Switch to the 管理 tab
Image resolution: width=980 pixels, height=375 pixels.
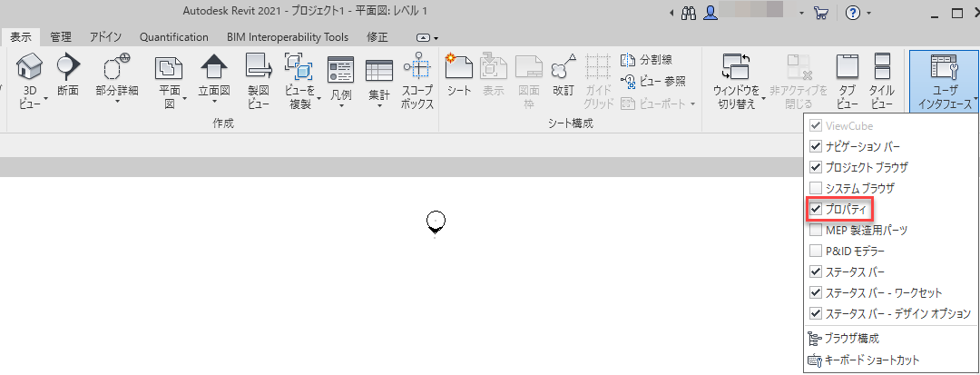click(x=61, y=37)
